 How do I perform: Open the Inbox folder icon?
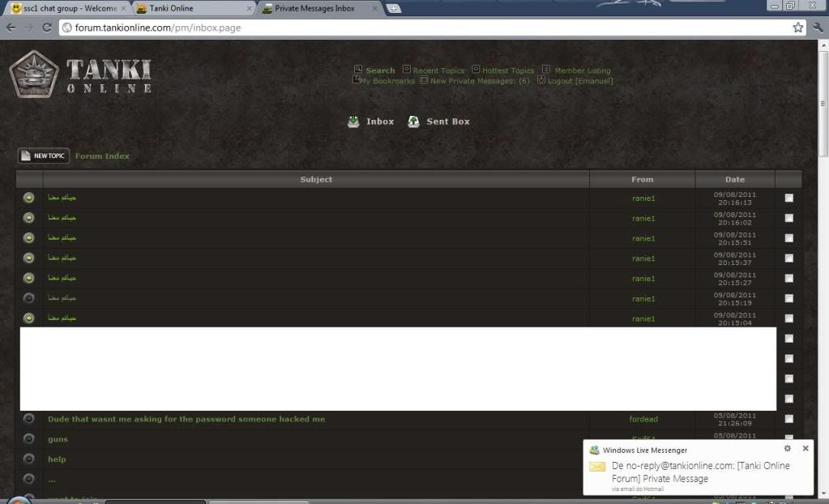353,122
